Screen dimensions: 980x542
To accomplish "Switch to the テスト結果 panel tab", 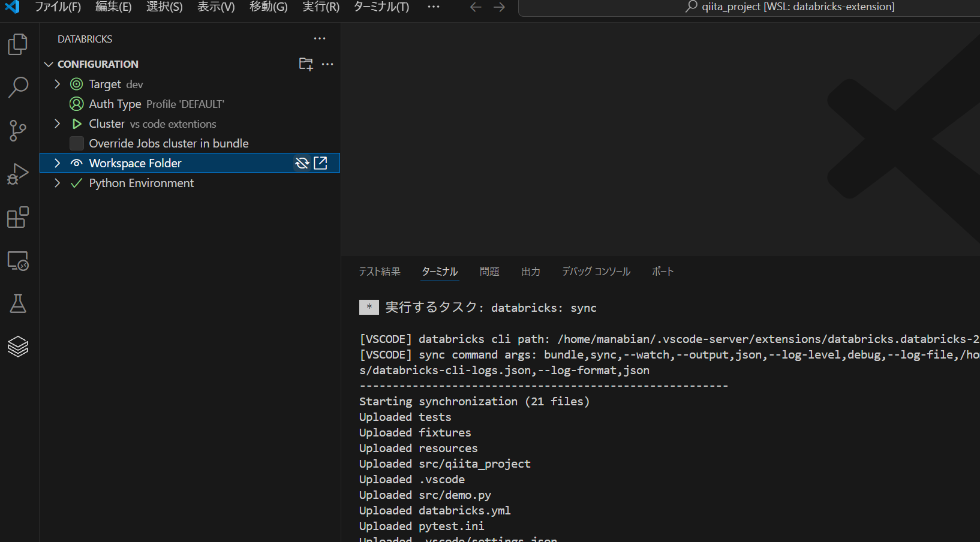I will (380, 272).
